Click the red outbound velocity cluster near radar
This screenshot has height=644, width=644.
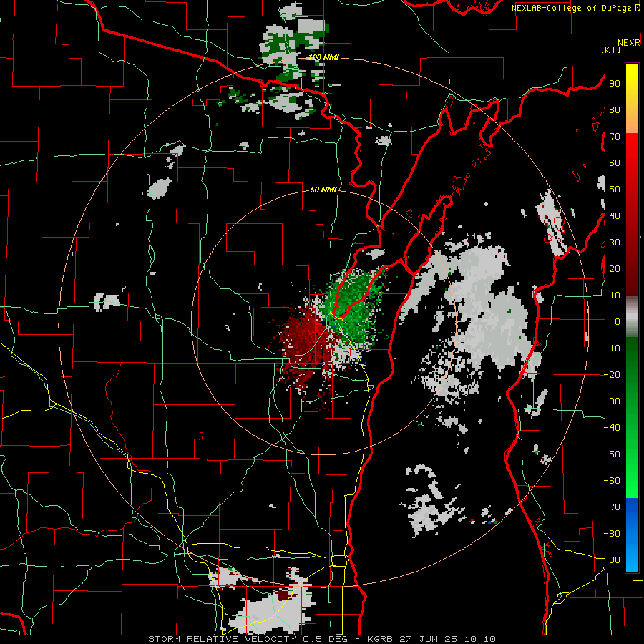click(x=306, y=345)
